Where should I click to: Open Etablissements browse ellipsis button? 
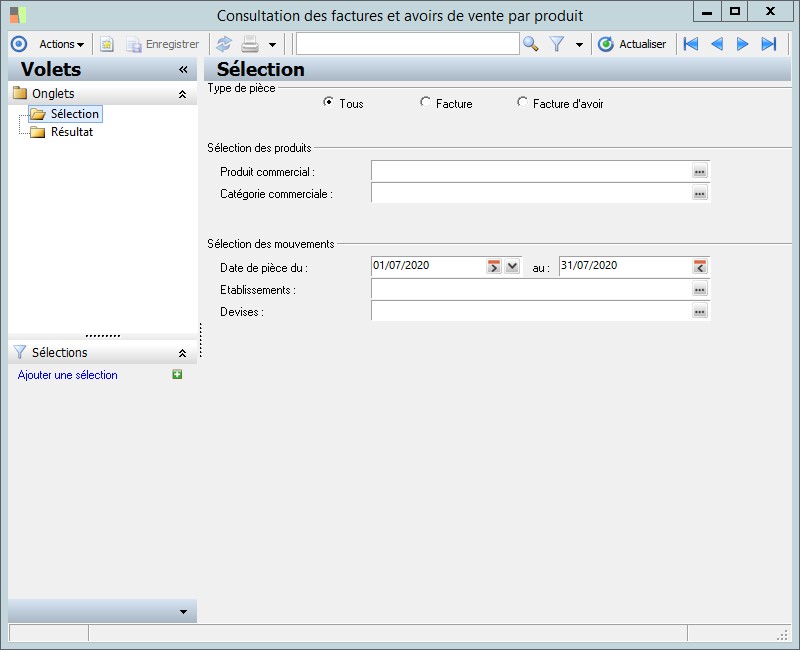(699, 289)
